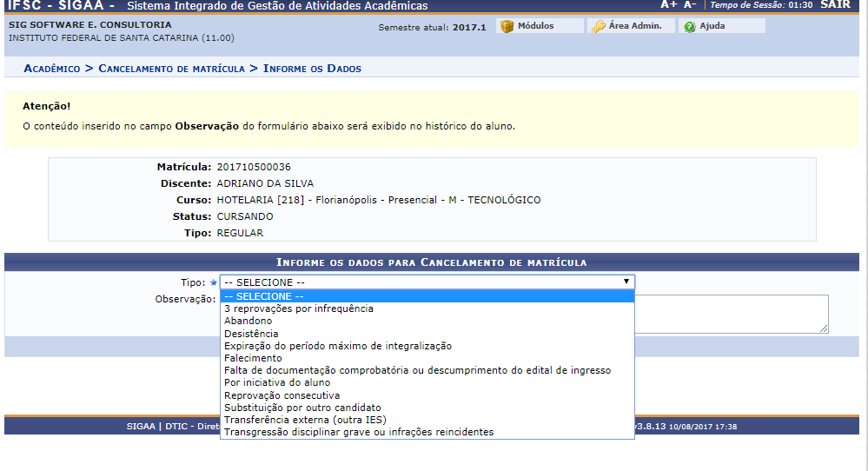Choose 'Transferência externa (outra IES)'

[305, 420]
